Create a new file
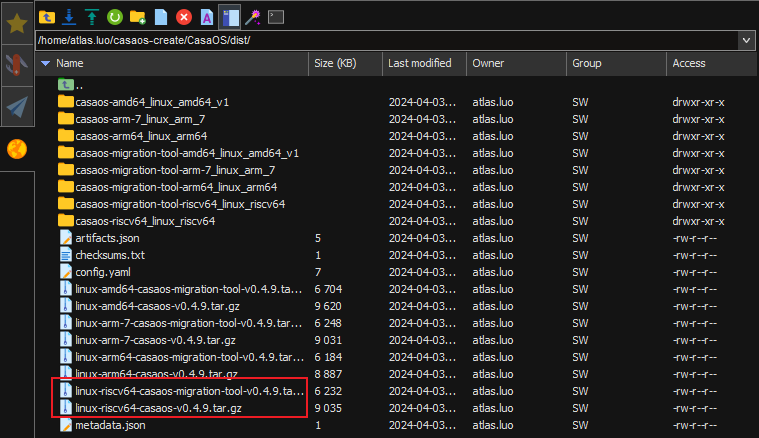Viewport: 759px width, 438px height. [x=161, y=17]
